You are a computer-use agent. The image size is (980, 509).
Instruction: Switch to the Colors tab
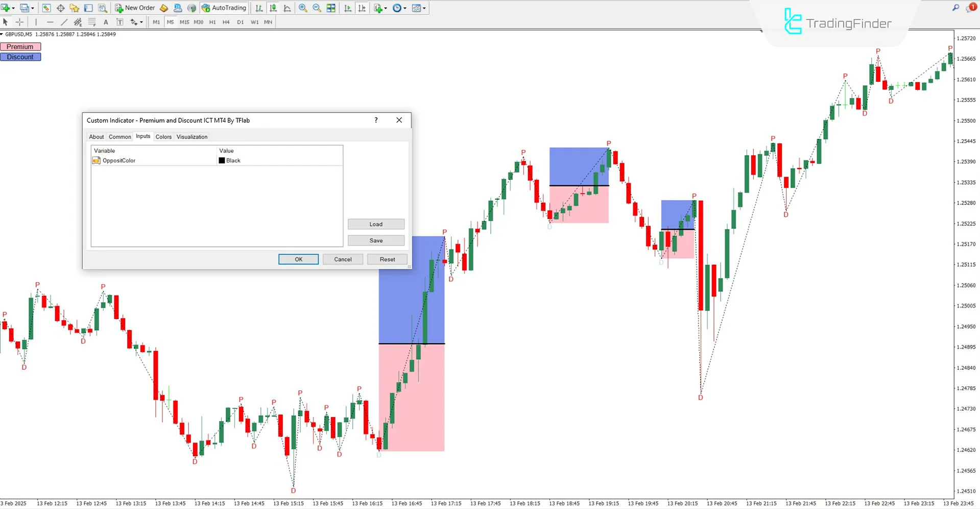pos(163,136)
